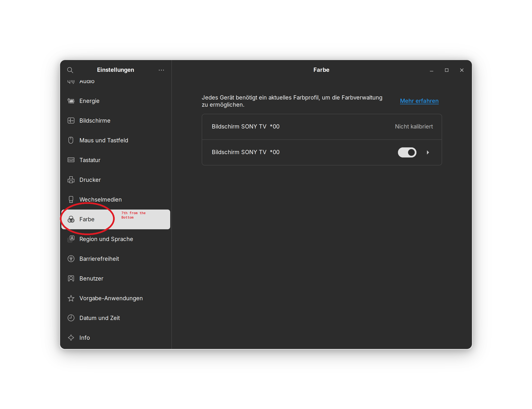Click the Barrierefreiheit accessibility icon
The image size is (532, 409).
point(71,258)
